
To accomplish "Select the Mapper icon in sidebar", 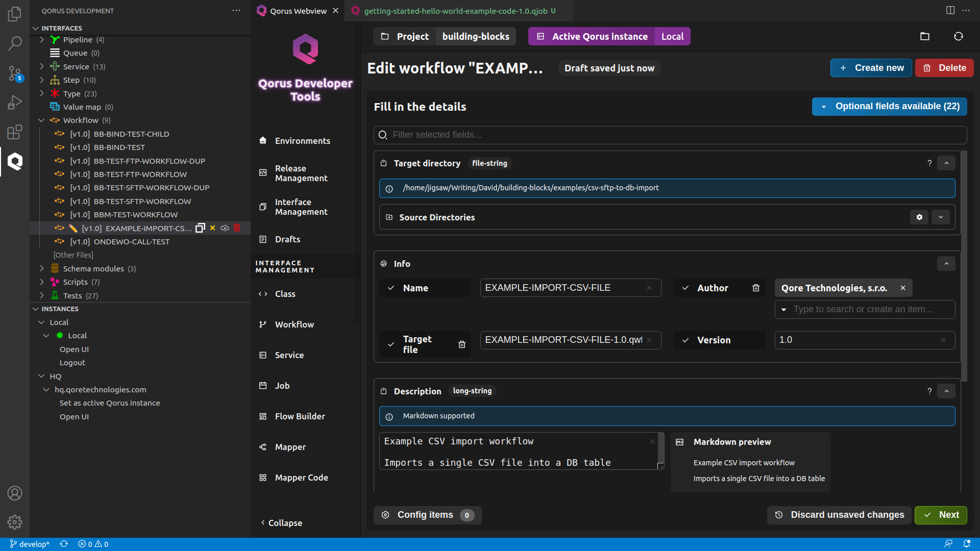I will pos(263,446).
